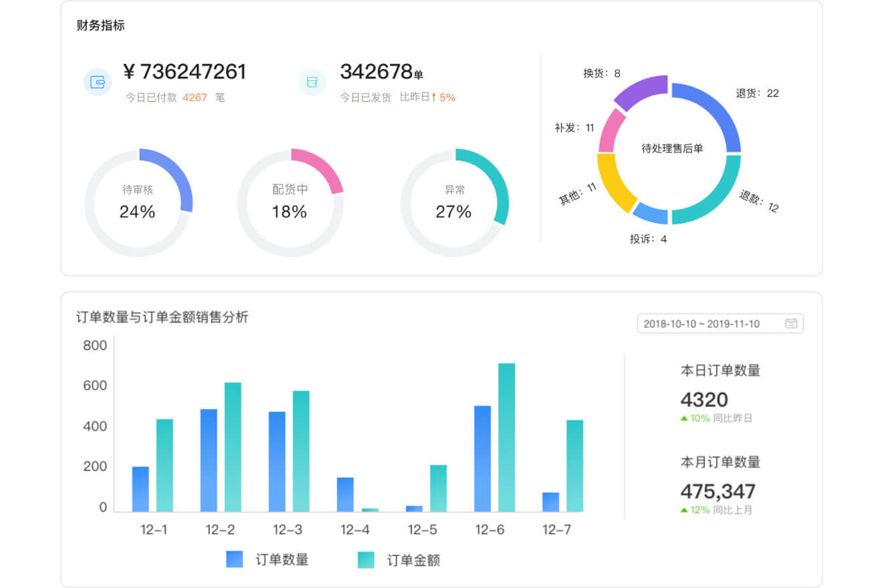This screenshot has width=882, height=588.
Task: Click the 本月订单数量 value 475,347
Action: click(717, 491)
